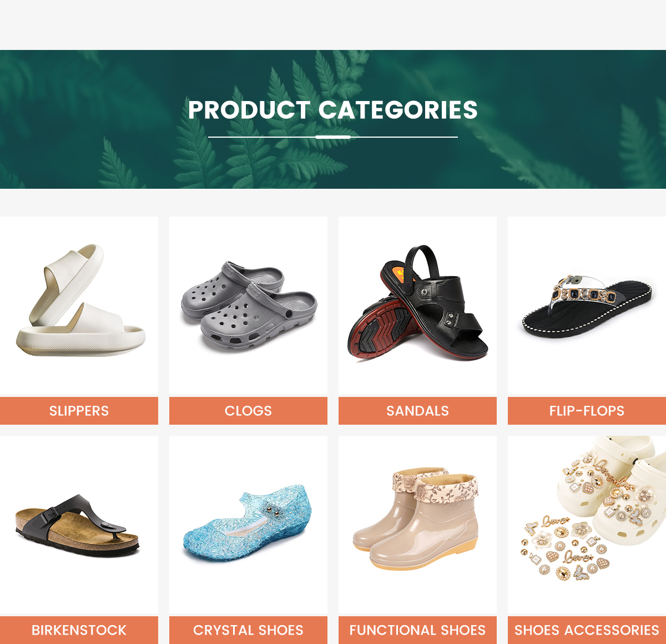The height and width of the screenshot is (644, 666).
Task: Select the CLOGS category label
Action: 248,411
